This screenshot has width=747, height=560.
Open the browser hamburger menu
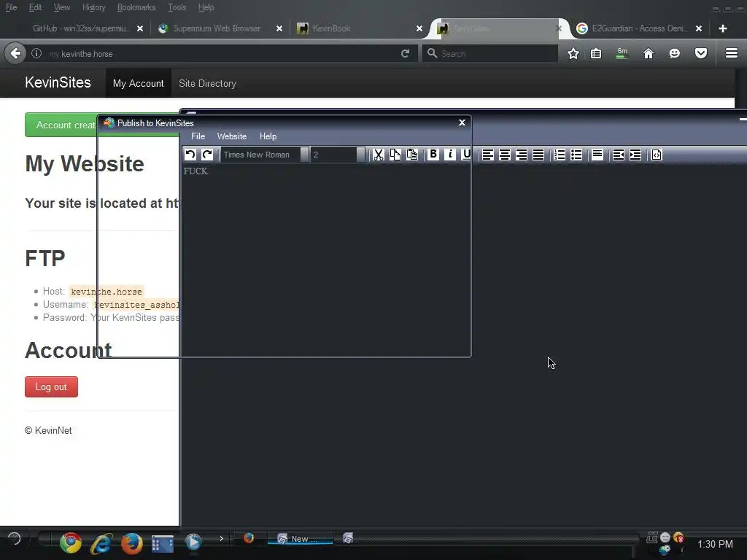click(732, 53)
